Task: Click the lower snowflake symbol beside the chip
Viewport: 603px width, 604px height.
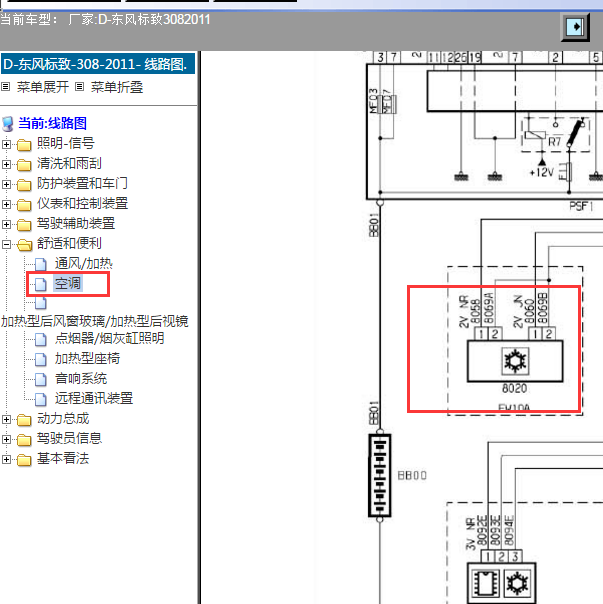Action: 517,583
